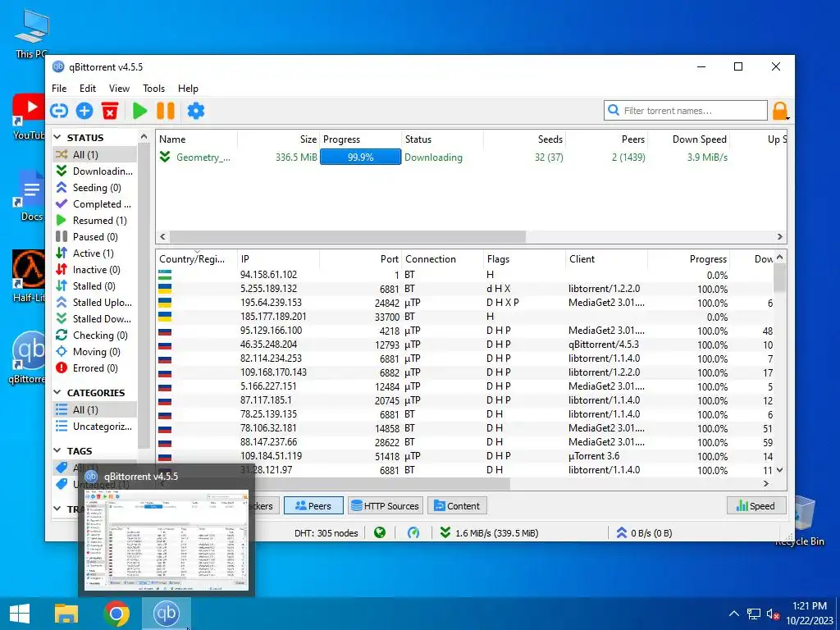Viewport: 840px width, 630px height.
Task: Click the Filter torrent names search field
Action: pyautogui.click(x=686, y=111)
